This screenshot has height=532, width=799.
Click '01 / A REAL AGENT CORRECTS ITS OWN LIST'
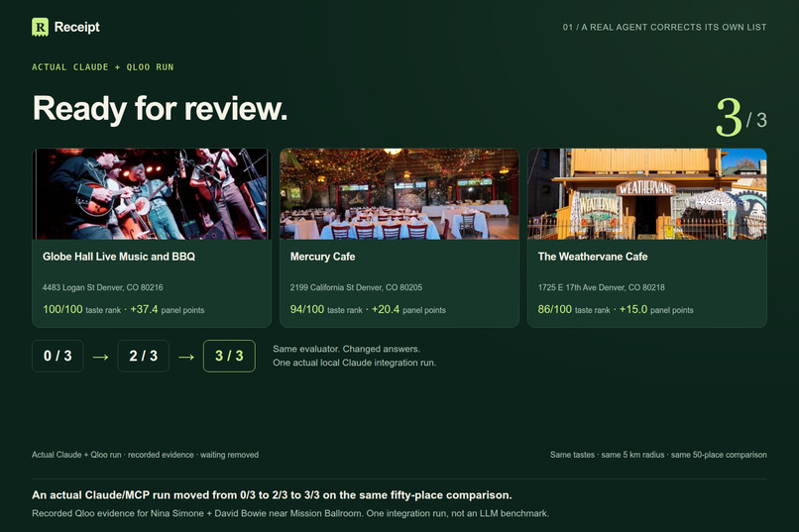click(664, 27)
